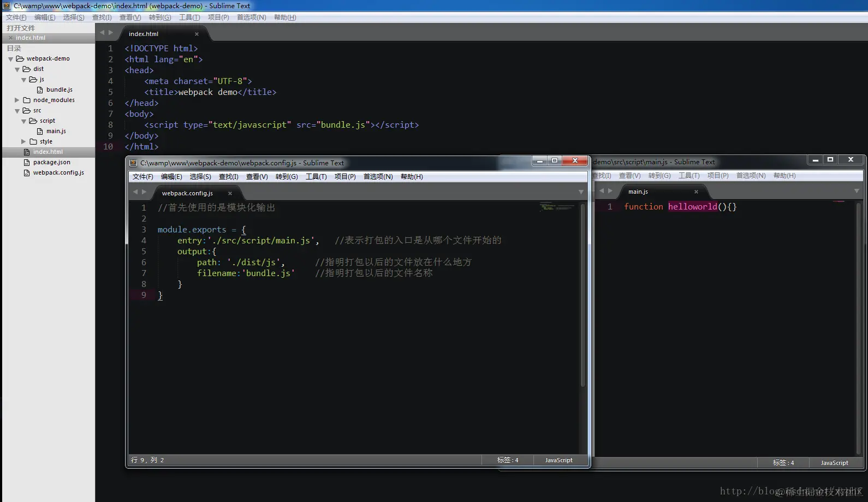Viewport: 868px width, 502px height.
Task: Open tab list dropdown in webpack.config.js window
Action: (x=581, y=192)
